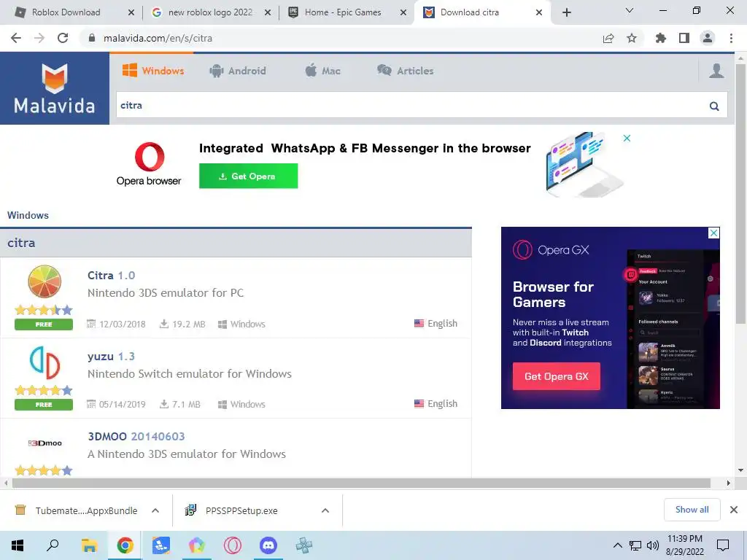Open the Windows Start menu
The image size is (747, 560).
18,545
